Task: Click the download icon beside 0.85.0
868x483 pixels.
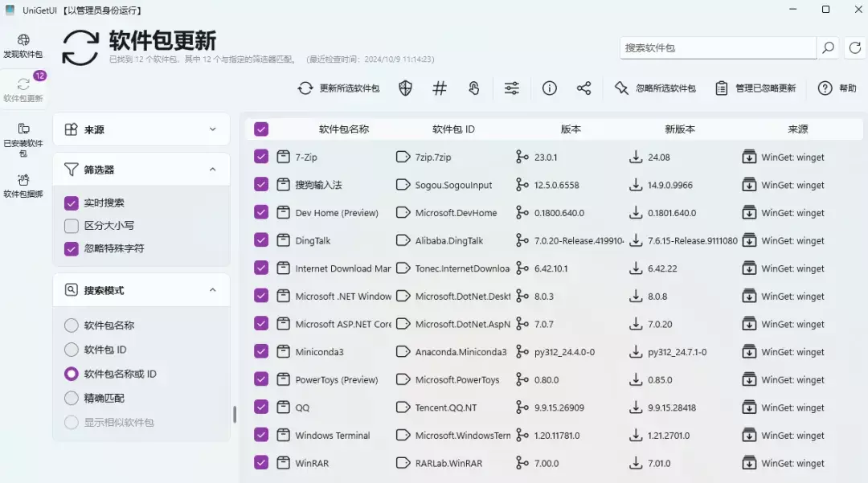Action: [636, 379]
